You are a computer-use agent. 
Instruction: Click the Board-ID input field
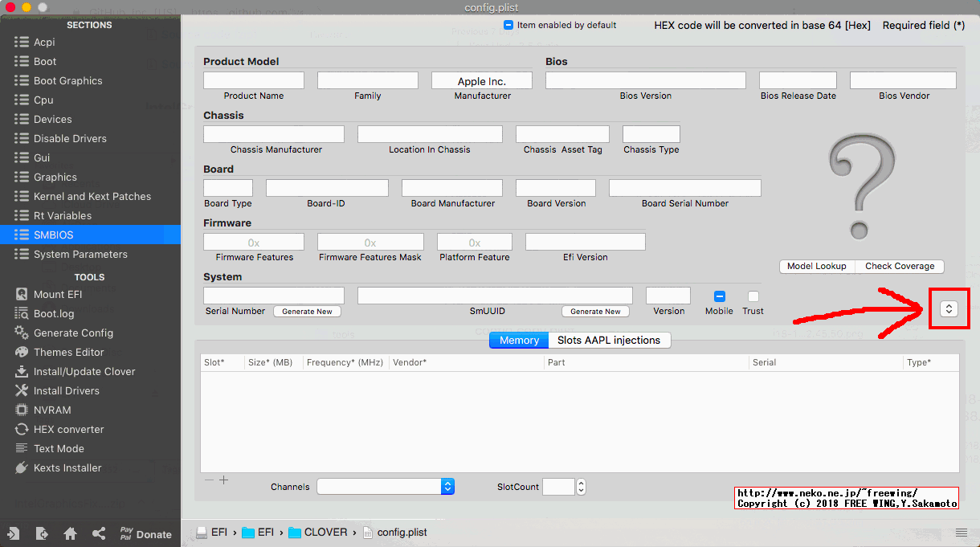[327, 188]
